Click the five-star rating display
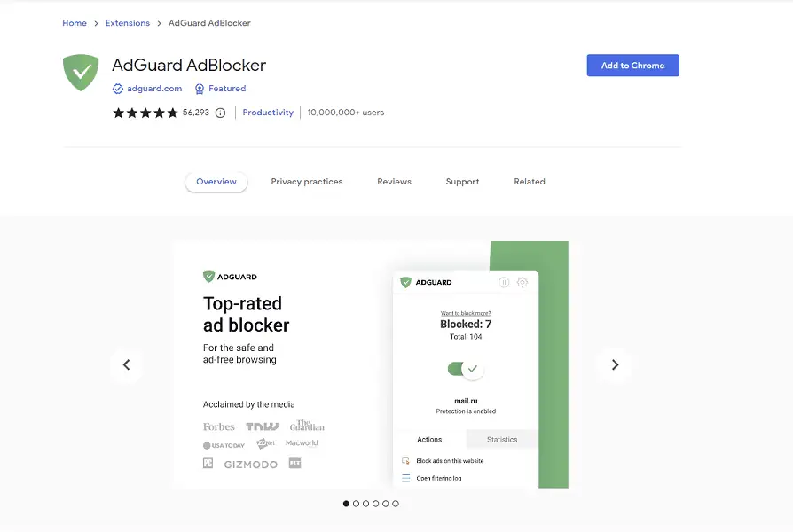This screenshot has height=532, width=793. tap(145, 113)
